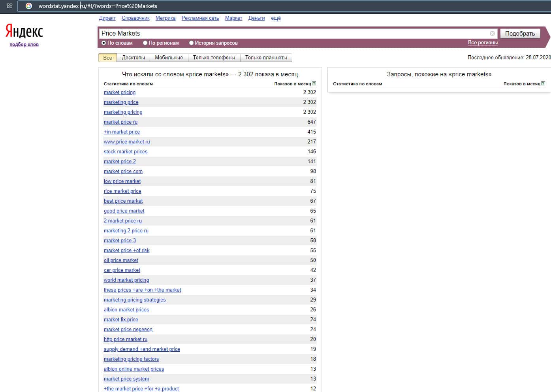
Task: Click the help icon in the similar queries header
Action: point(543,84)
